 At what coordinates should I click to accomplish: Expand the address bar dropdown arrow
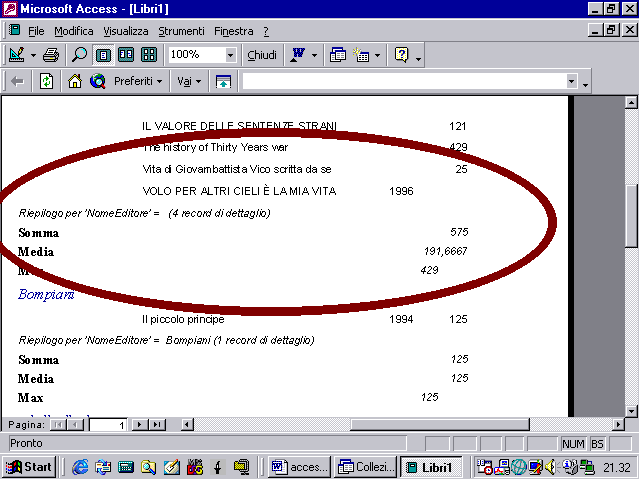point(571,81)
